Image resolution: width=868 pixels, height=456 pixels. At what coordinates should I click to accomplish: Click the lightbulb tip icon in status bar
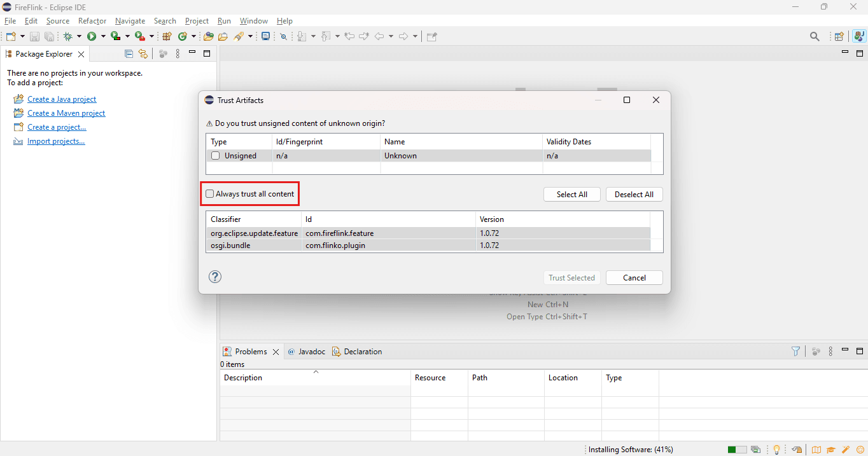point(776,450)
